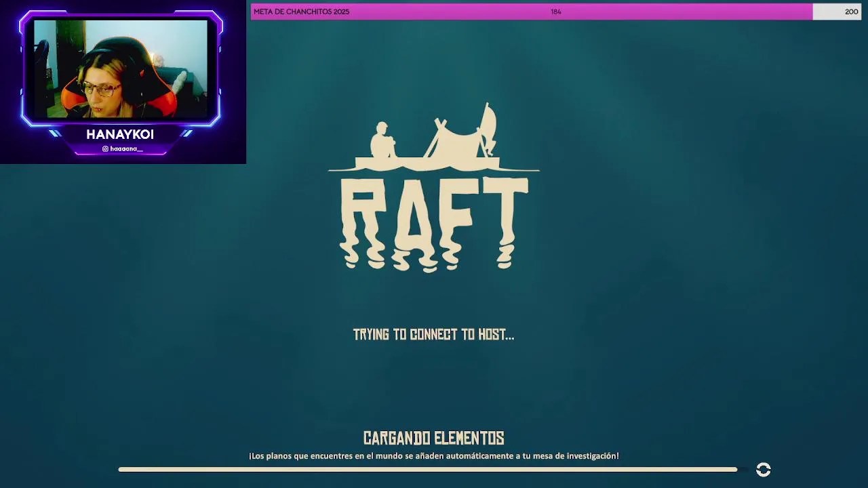Click the Meta de Chanchitos 2025 goal bar
Image resolution: width=868 pixels, height=488 pixels.
[x=556, y=12]
